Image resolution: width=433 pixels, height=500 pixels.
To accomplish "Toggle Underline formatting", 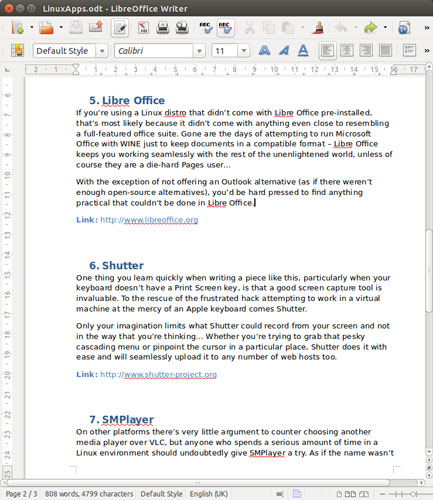I will pyautogui.click(x=303, y=51).
